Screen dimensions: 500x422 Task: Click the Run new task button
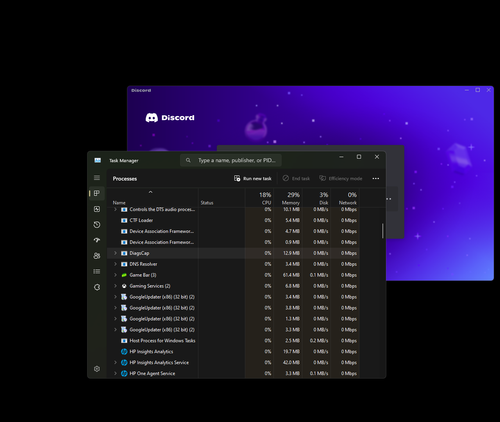(x=252, y=179)
